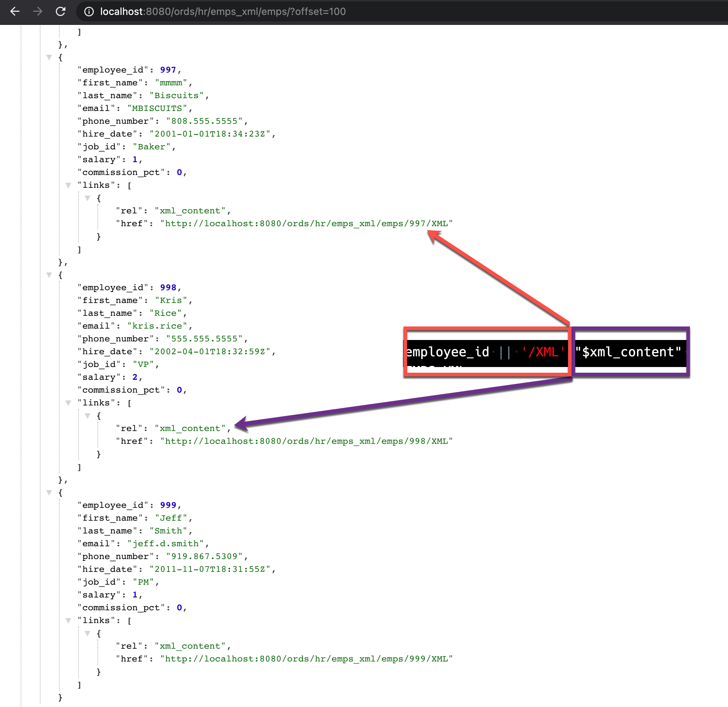This screenshot has width=728, height=707.
Task: Open the site information icon in address bar
Action: (89, 11)
